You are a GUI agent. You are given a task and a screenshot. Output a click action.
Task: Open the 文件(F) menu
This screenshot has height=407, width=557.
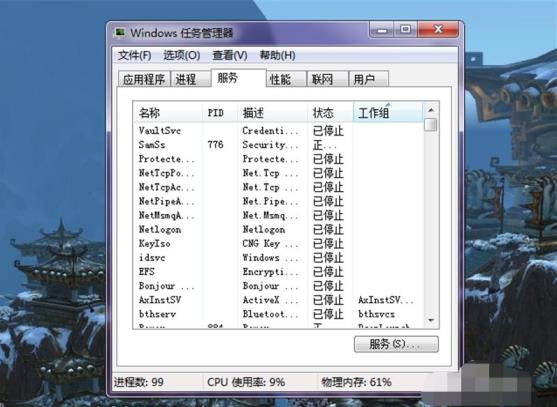[x=135, y=55]
